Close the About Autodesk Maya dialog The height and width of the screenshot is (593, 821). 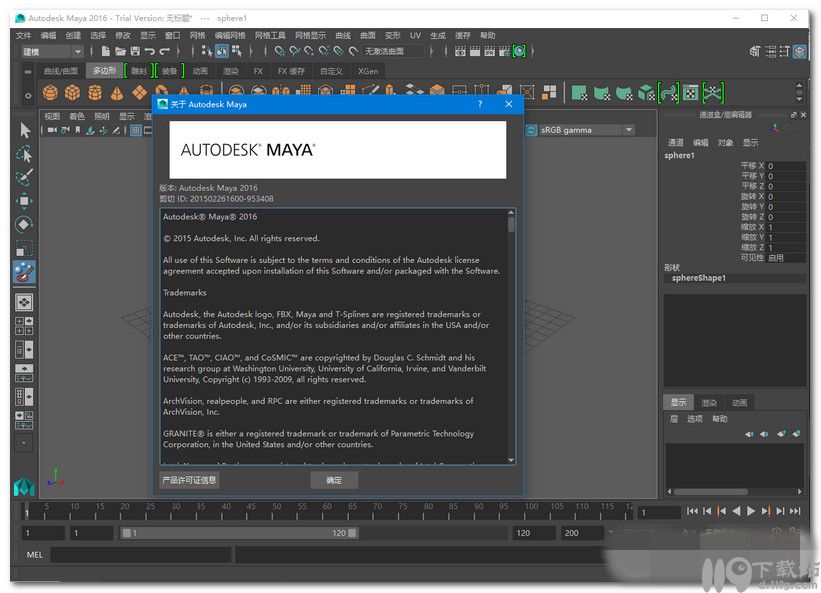(x=508, y=104)
